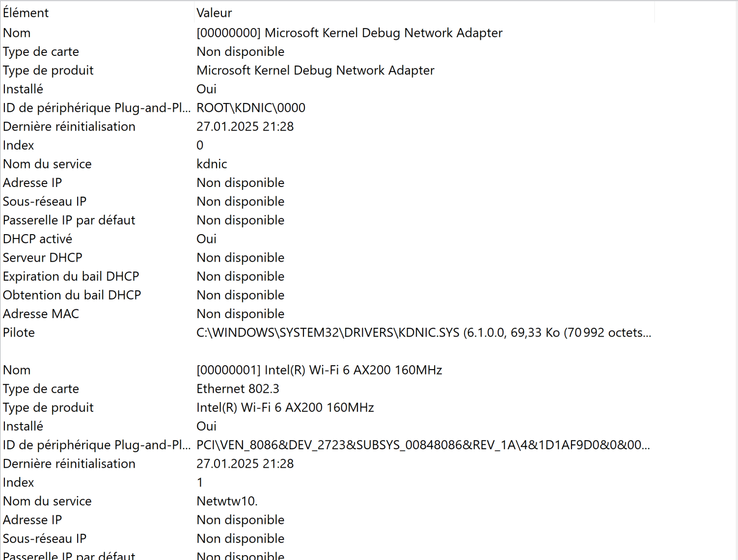Select the kdnic service name value
The width and height of the screenshot is (738, 560).
(x=212, y=164)
